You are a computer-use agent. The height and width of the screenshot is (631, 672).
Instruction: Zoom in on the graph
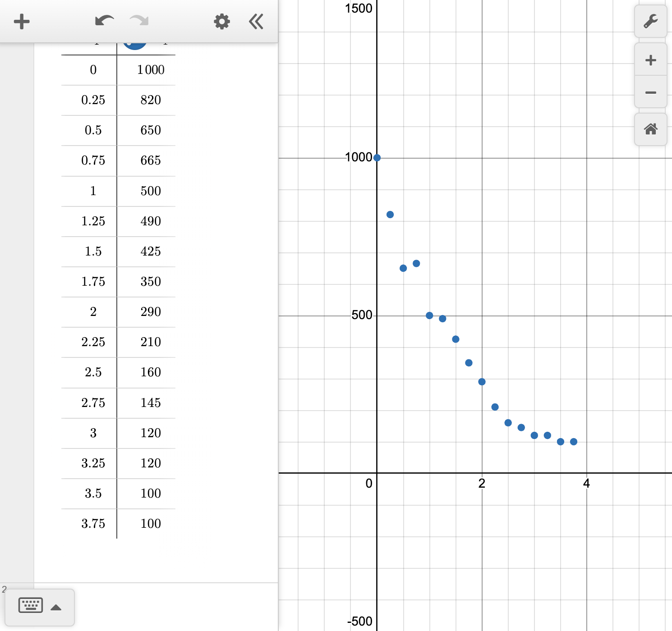(x=650, y=60)
